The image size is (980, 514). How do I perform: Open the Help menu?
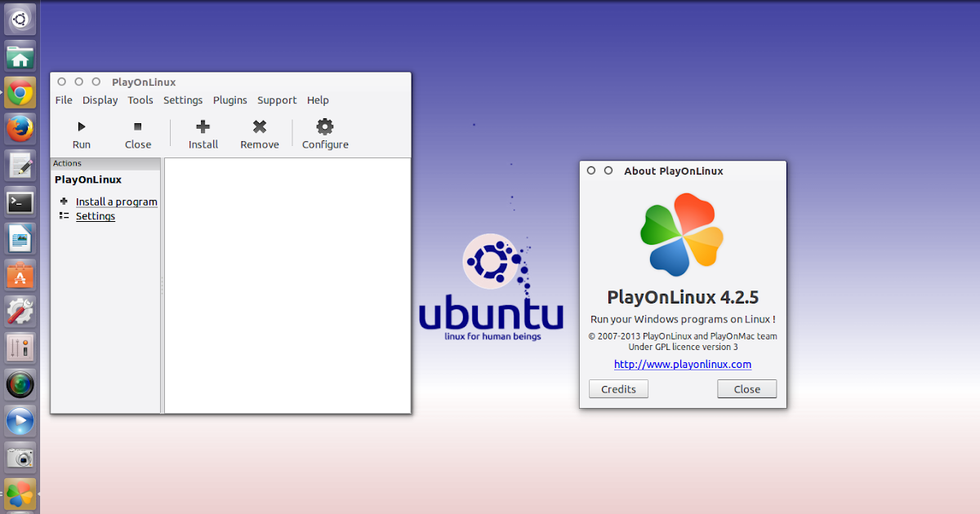click(x=318, y=100)
